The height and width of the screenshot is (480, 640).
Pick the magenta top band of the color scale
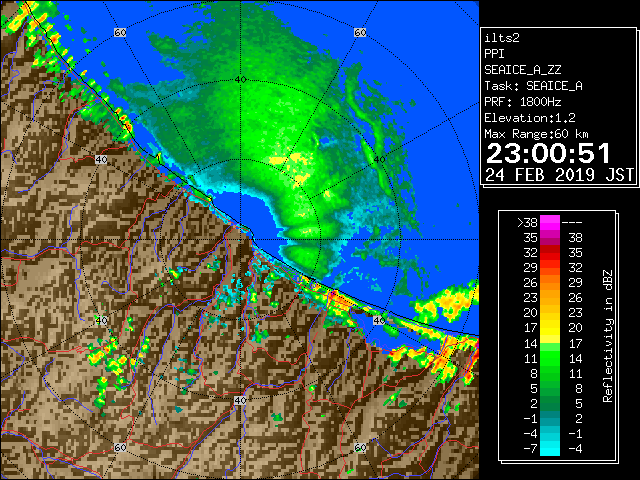point(550,223)
